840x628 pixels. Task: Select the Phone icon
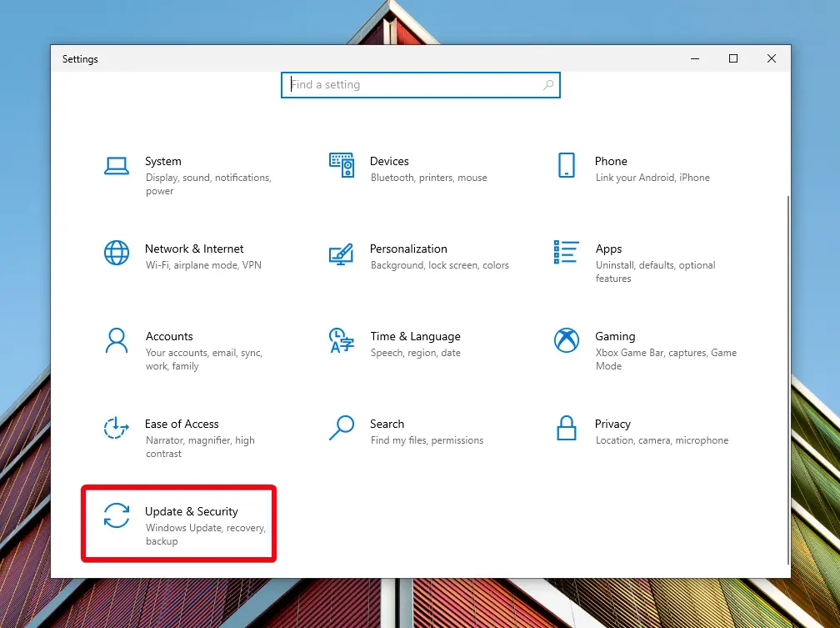567,165
